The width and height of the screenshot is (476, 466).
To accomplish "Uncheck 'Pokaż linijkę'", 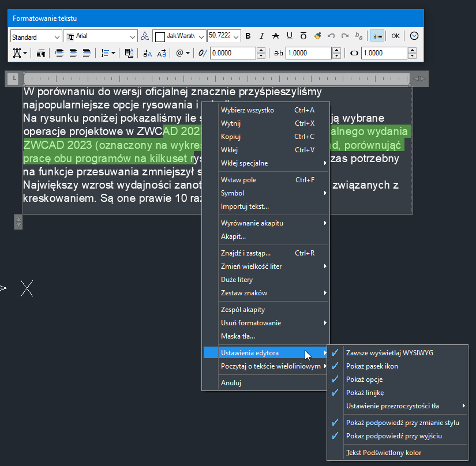I will [x=398, y=393].
